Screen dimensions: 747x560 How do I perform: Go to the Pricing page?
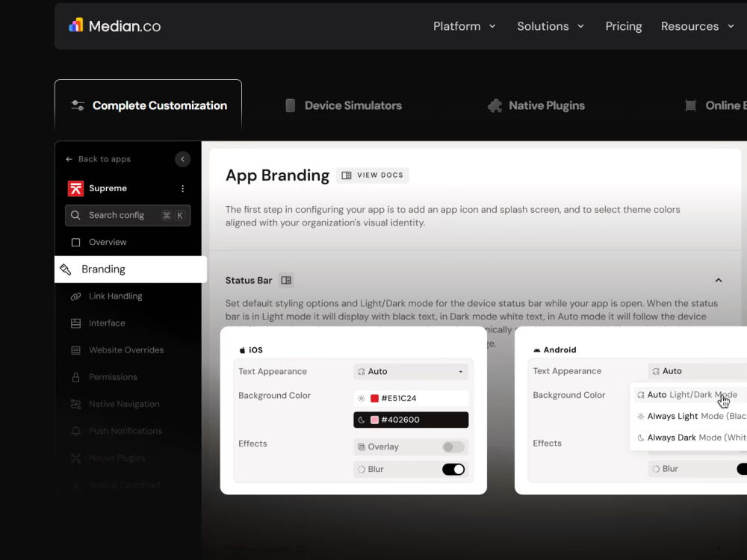point(623,26)
